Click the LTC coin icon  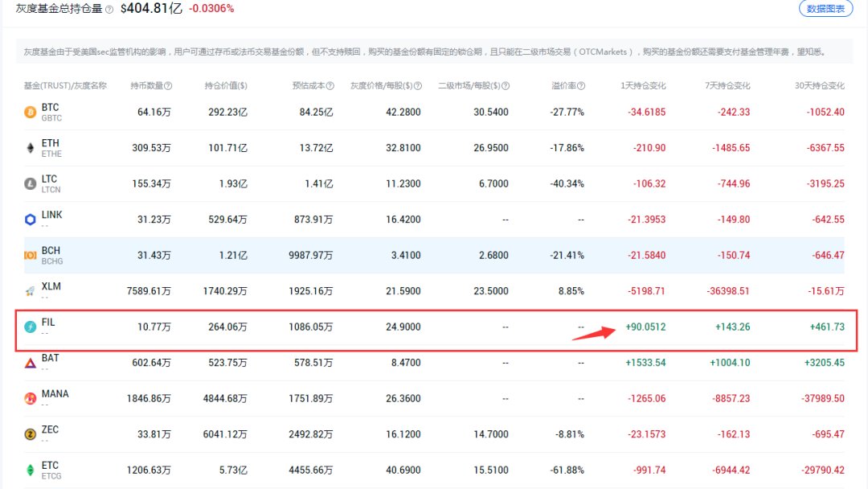30,184
